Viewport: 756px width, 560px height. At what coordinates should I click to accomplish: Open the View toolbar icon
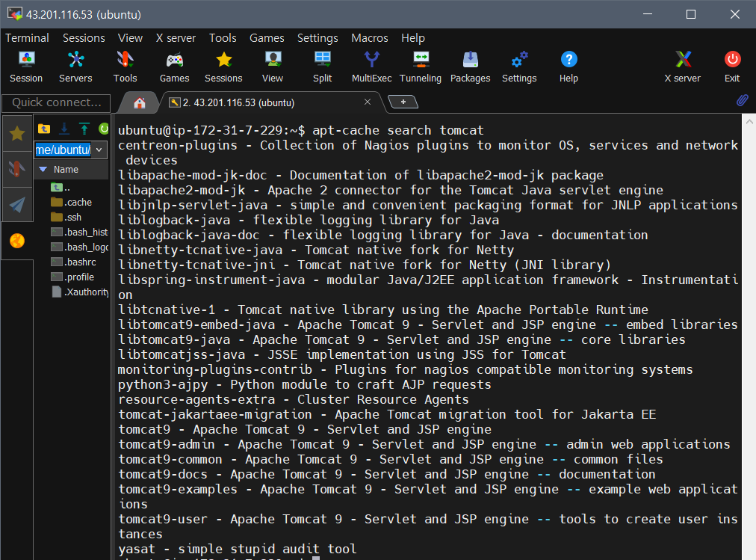click(273, 67)
